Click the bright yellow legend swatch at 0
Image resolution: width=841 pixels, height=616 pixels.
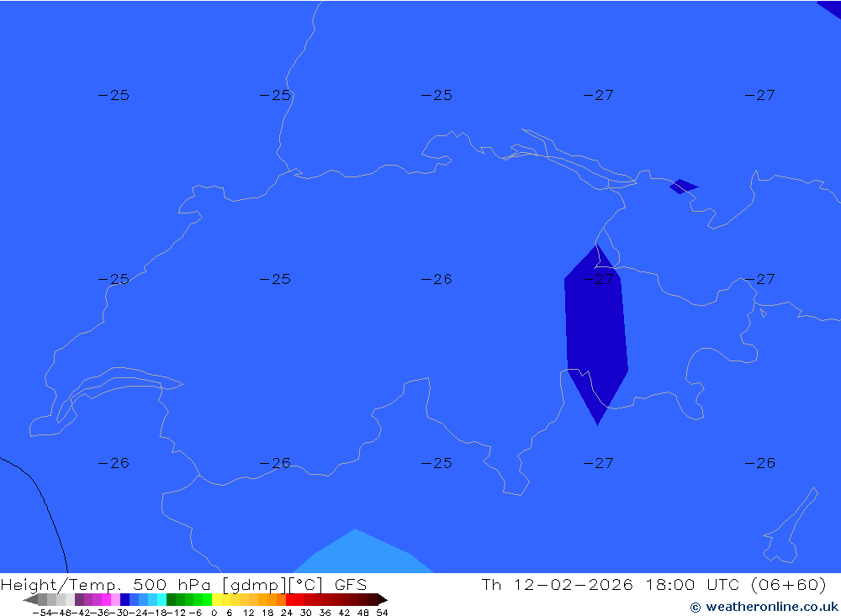tap(217, 599)
